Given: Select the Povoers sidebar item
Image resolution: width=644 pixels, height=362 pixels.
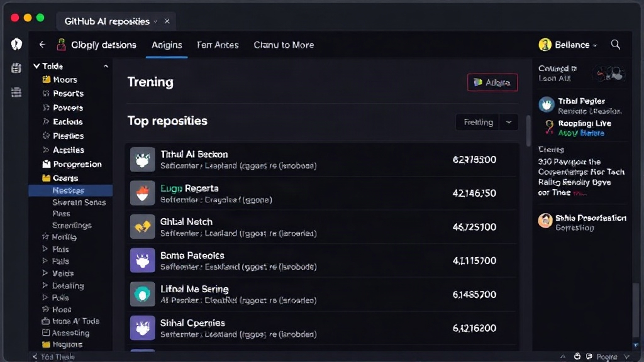Looking at the screenshot, I should click(68, 107).
